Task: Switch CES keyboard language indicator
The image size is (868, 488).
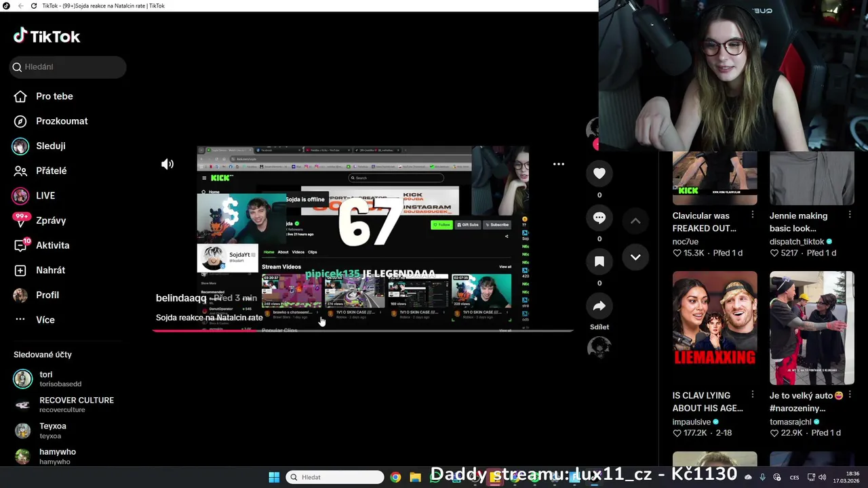Action: (794, 477)
